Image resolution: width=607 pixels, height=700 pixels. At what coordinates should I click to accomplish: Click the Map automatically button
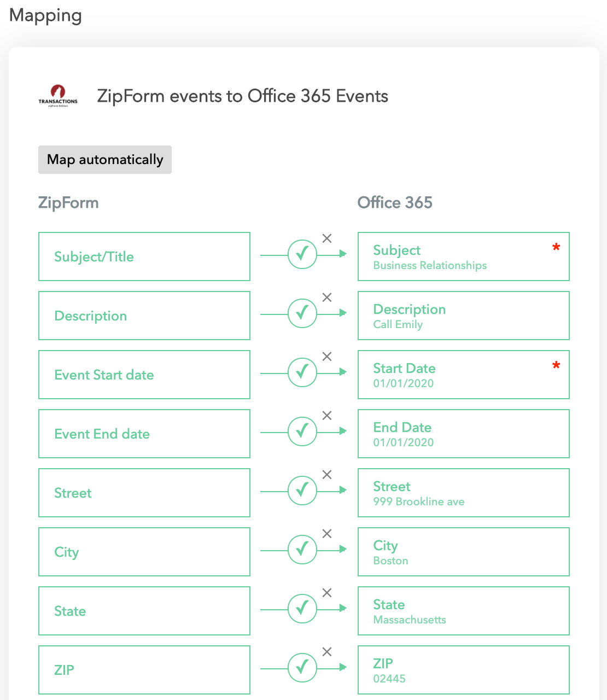pos(105,160)
